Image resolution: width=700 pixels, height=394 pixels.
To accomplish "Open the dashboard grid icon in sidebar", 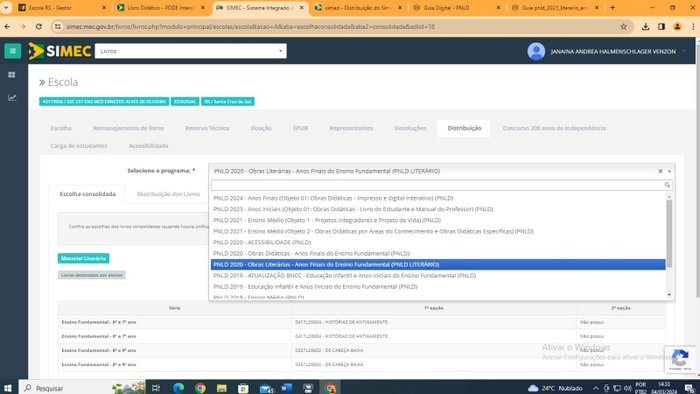I will [x=12, y=75].
